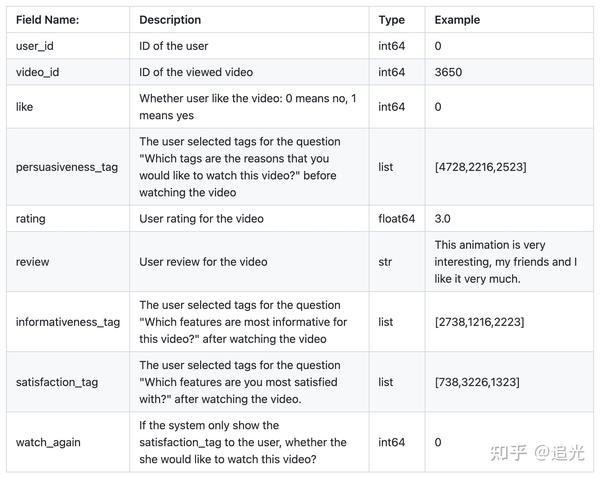The height and width of the screenshot is (477, 600).
Task: Click the "Field Name:" column header
Action: click(48, 20)
